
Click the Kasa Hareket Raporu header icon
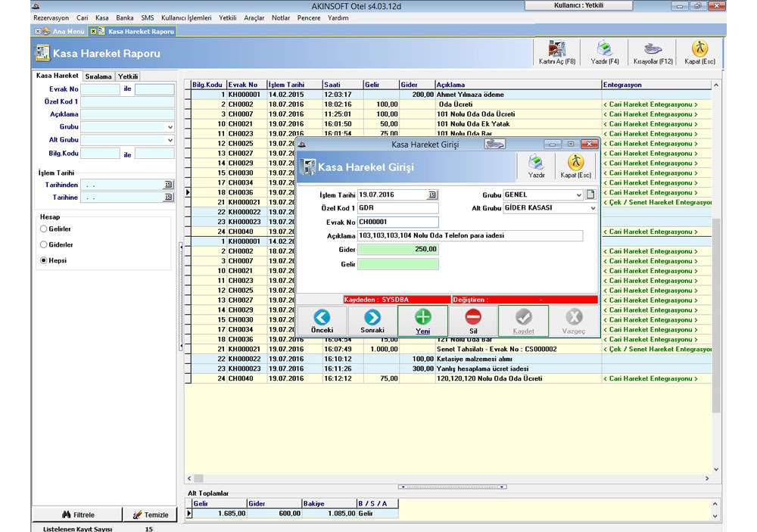coord(42,53)
